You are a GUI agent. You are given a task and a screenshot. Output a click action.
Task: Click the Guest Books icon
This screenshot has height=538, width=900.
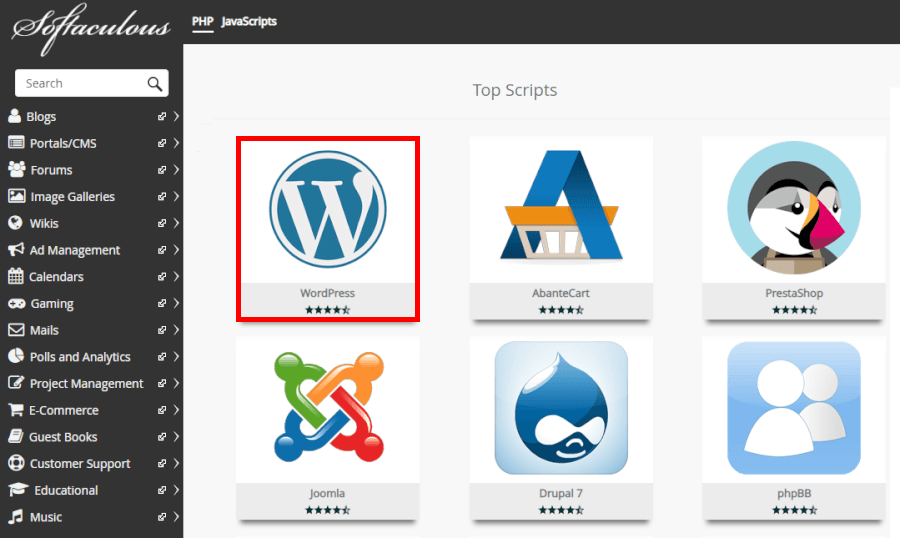coord(15,436)
